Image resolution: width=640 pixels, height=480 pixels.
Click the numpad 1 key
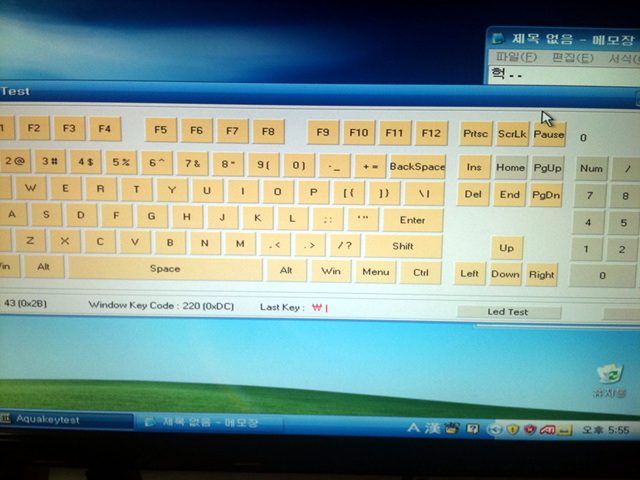pyautogui.click(x=586, y=249)
